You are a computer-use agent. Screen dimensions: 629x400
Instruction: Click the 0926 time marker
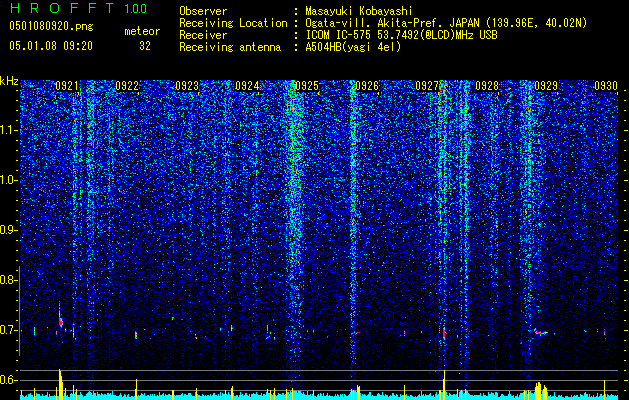(x=367, y=86)
